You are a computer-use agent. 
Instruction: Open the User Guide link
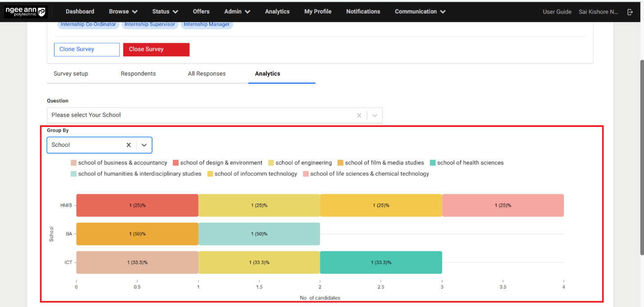pyautogui.click(x=557, y=12)
